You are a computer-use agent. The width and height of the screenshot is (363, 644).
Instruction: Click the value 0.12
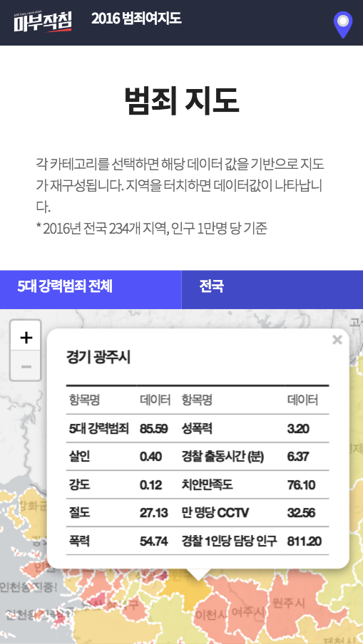[x=150, y=485]
